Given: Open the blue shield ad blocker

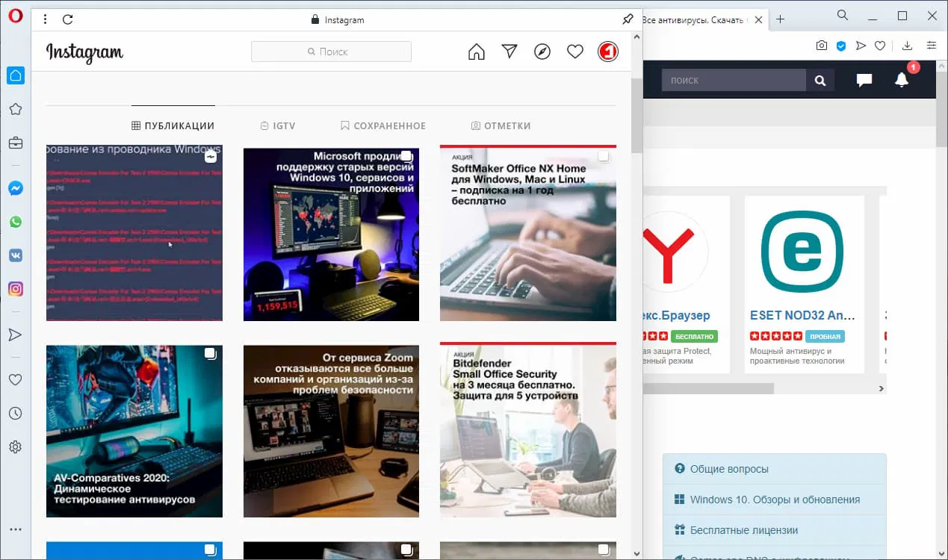Looking at the screenshot, I should [841, 46].
